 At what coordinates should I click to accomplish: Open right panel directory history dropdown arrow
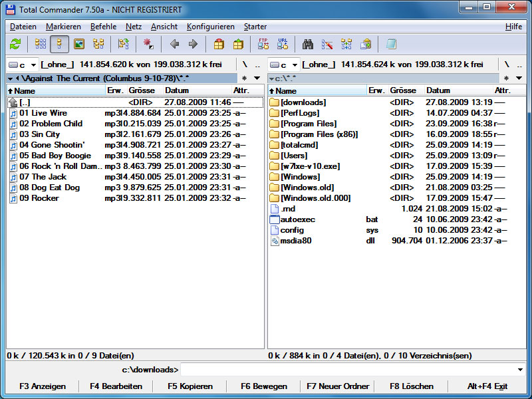click(519, 78)
